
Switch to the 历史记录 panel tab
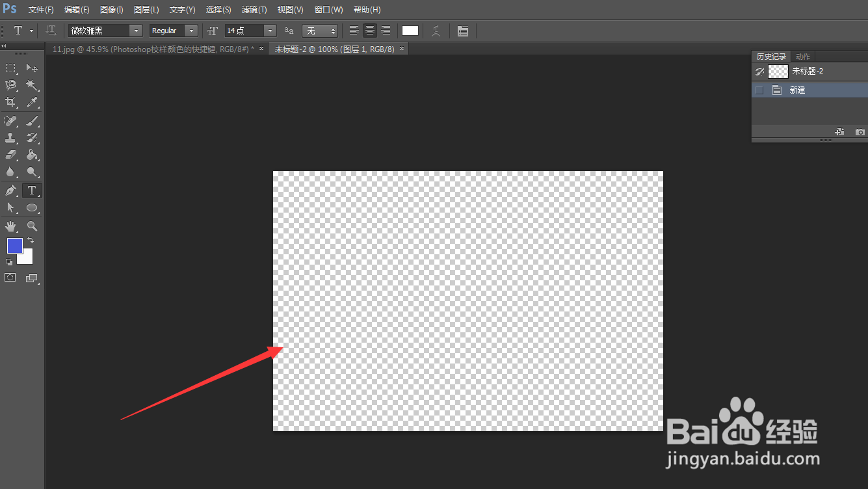pyautogui.click(x=771, y=57)
